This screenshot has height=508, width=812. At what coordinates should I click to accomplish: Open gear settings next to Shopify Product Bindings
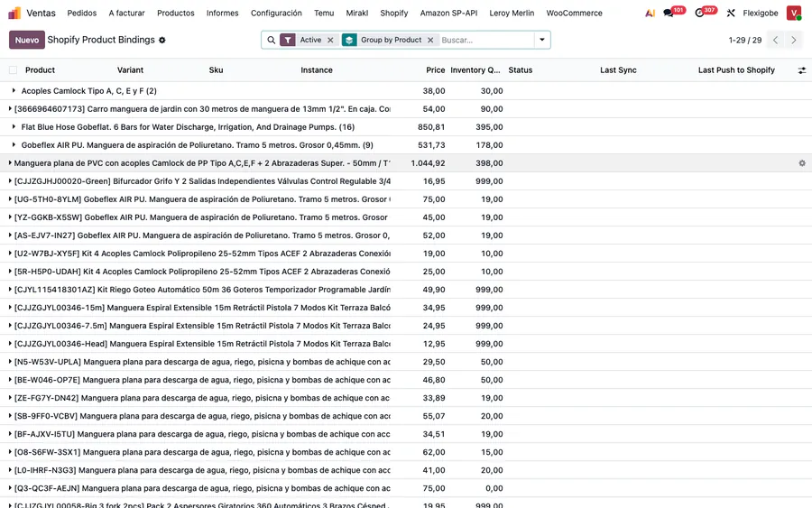pyautogui.click(x=162, y=40)
